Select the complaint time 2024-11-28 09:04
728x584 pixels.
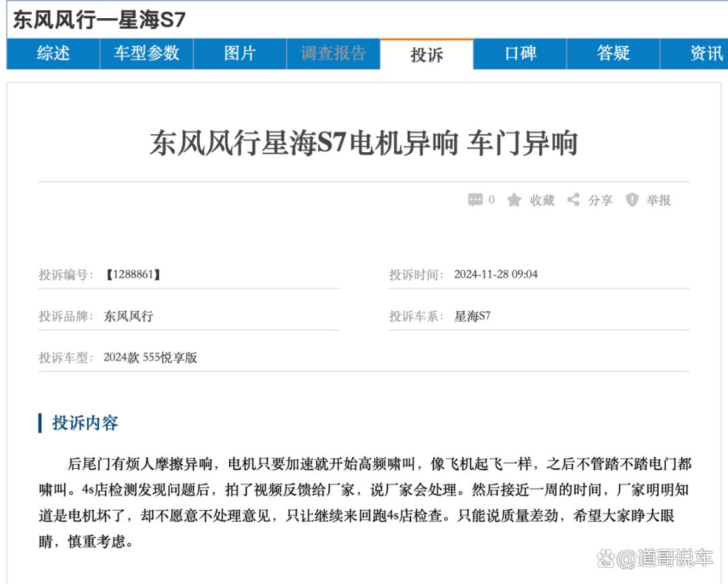coord(496,275)
